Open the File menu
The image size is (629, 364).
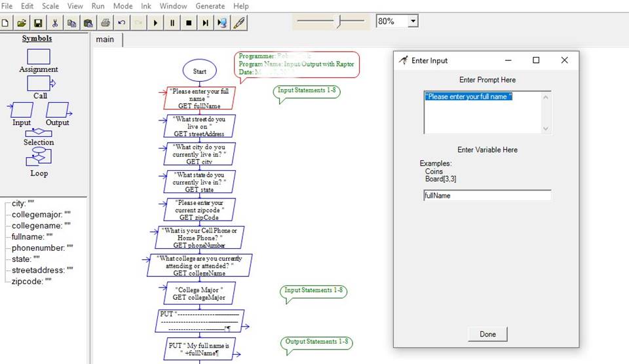[7, 6]
